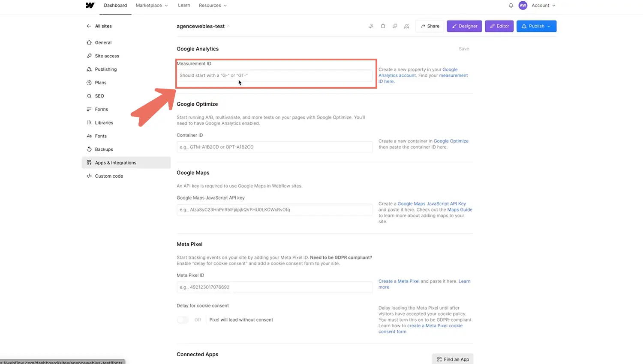This screenshot has width=643, height=364.
Task: Open Create a Meta Pixel link
Action: click(x=399, y=281)
